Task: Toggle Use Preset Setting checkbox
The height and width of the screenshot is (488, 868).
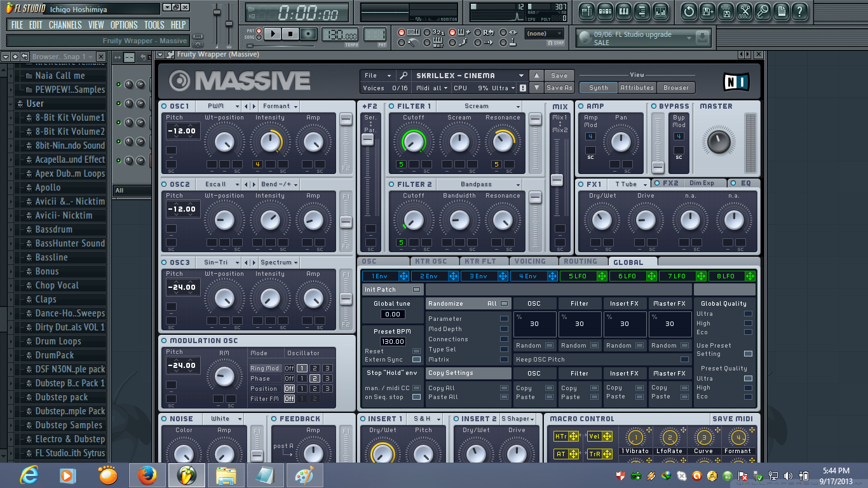Action: coord(748,353)
